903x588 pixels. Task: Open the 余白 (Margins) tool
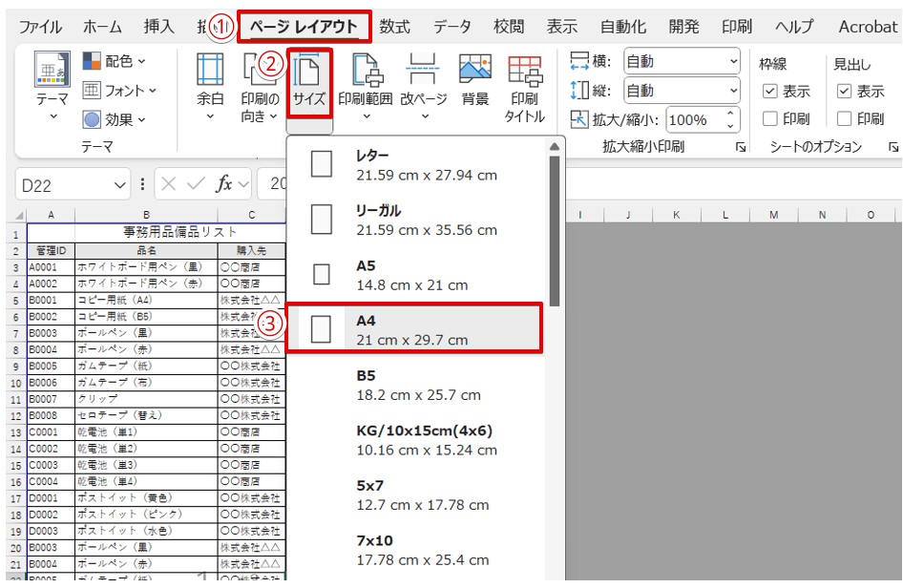(x=212, y=81)
